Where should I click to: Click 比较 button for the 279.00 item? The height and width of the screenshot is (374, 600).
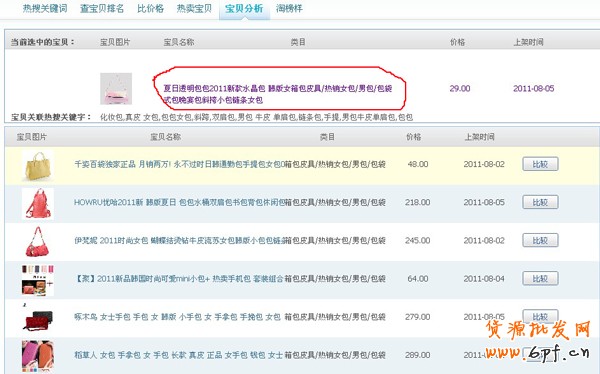click(540, 317)
